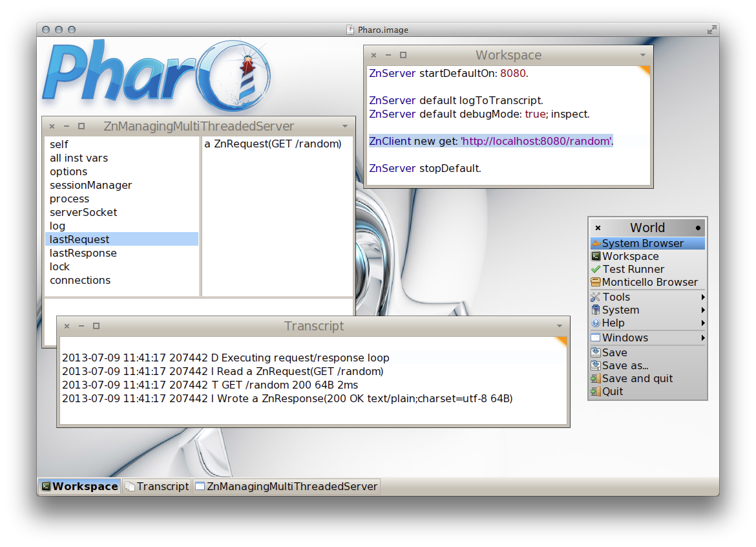Click inspector bottom evaluation pane
This screenshot has height=547, width=756.
click(x=198, y=306)
